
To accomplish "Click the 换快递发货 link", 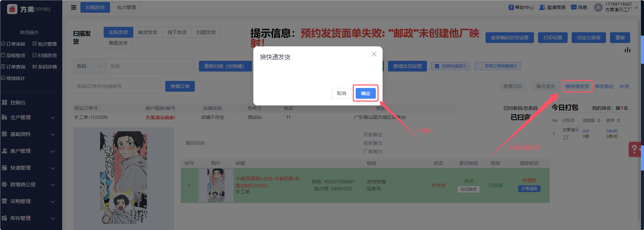I will click(577, 86).
